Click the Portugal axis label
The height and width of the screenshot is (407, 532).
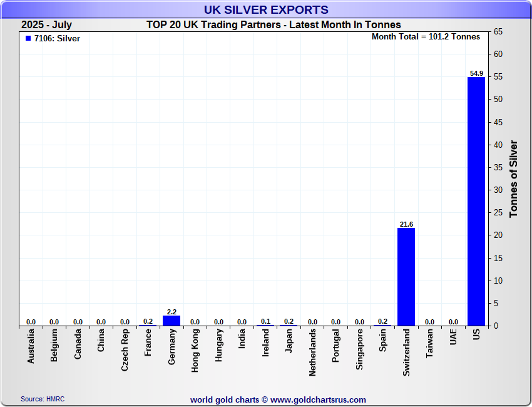click(335, 345)
